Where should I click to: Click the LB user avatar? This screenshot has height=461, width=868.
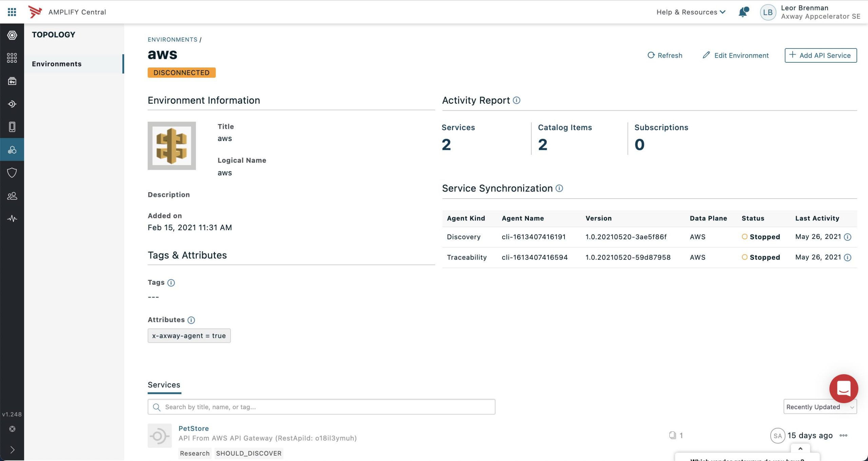pos(768,12)
